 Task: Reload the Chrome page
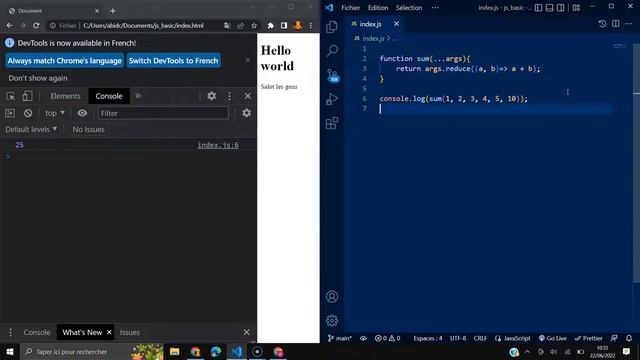(x=36, y=25)
